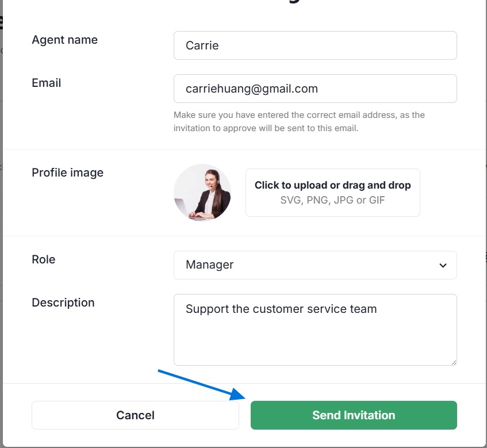487x448 pixels.
Task: Click inside the Description text area
Action: click(x=315, y=339)
